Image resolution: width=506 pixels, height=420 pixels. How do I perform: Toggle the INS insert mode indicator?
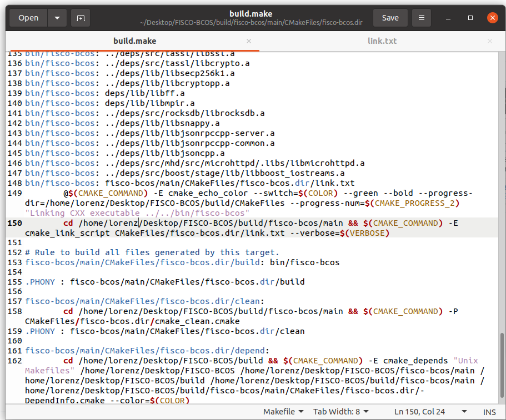[x=489, y=412]
